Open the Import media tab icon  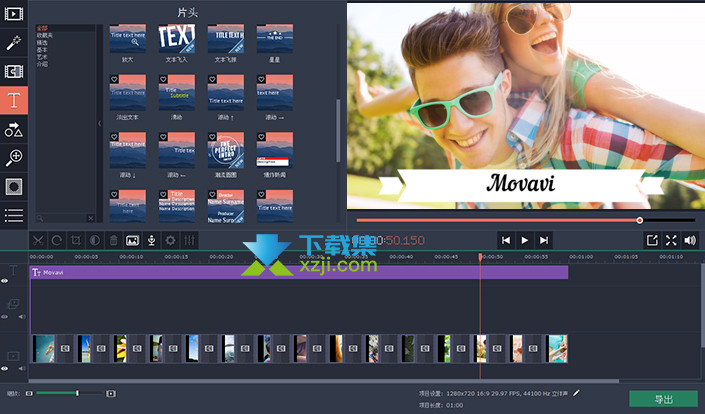pyautogui.click(x=13, y=14)
